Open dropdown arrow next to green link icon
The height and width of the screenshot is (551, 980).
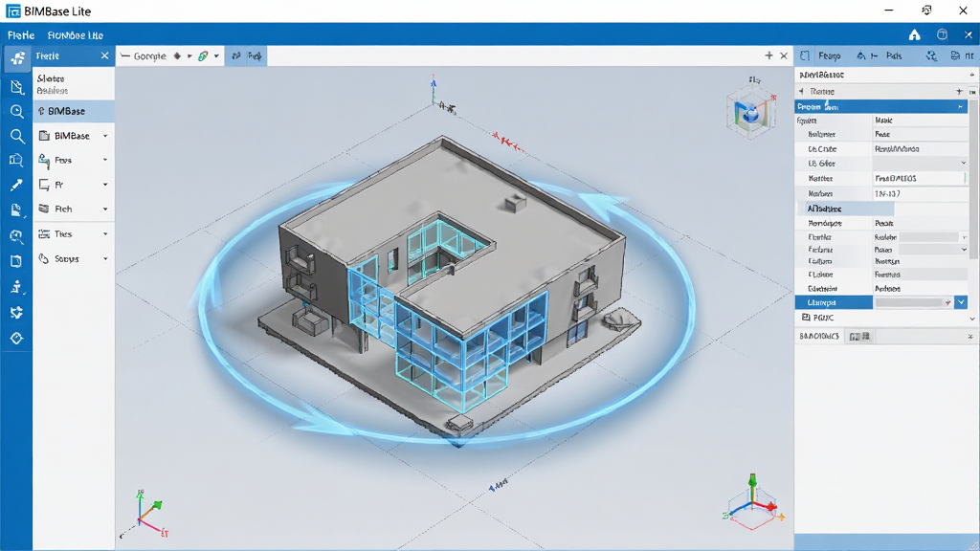[x=216, y=55]
